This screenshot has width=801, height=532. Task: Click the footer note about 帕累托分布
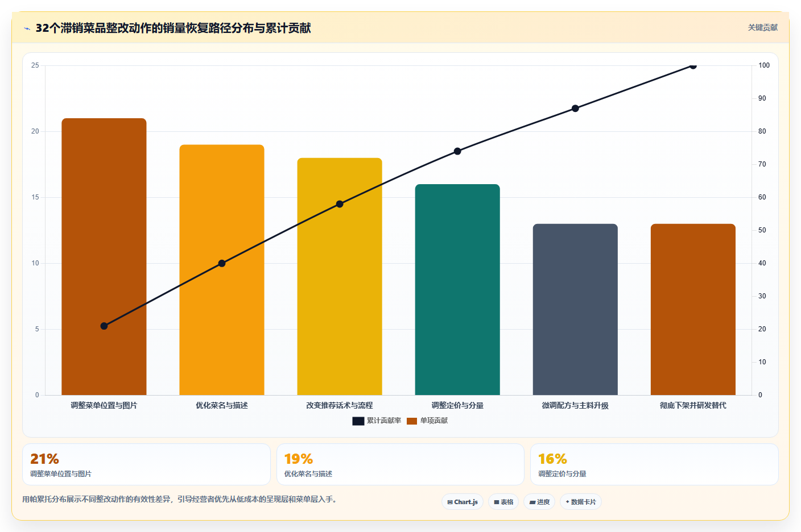tap(180, 500)
